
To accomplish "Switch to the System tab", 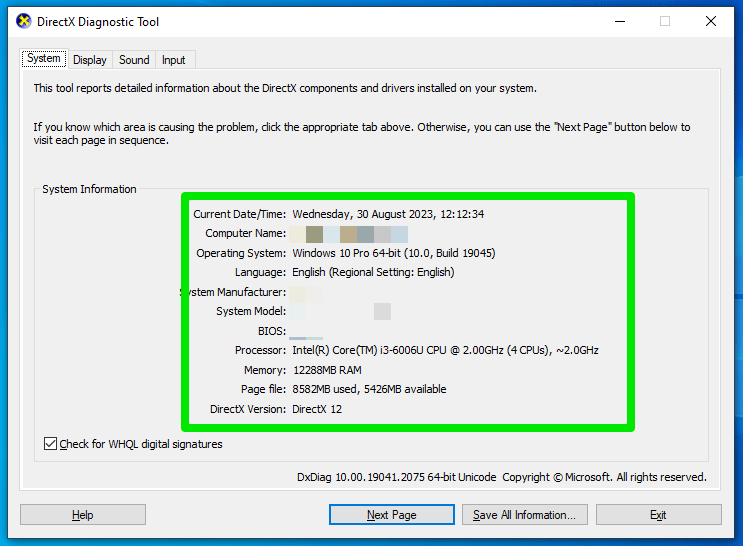I will (44, 59).
